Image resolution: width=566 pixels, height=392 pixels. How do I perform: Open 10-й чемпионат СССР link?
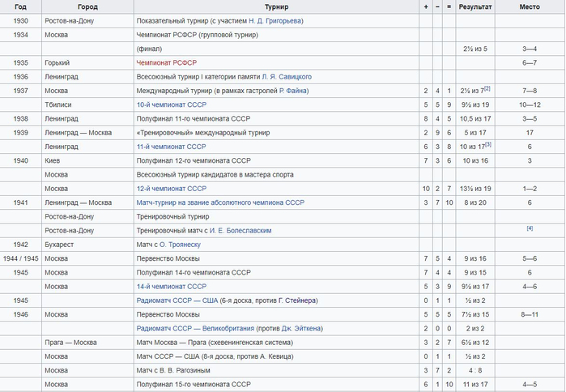(172, 104)
